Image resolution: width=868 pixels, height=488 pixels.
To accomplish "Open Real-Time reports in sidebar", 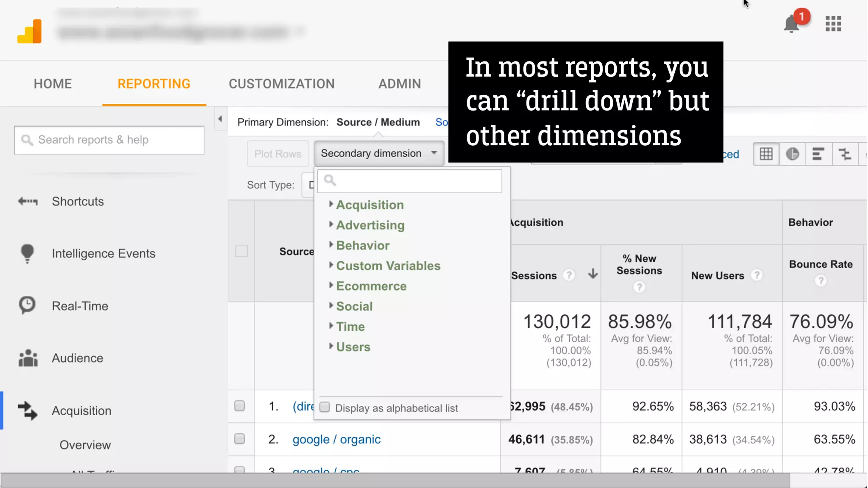I will coord(80,306).
